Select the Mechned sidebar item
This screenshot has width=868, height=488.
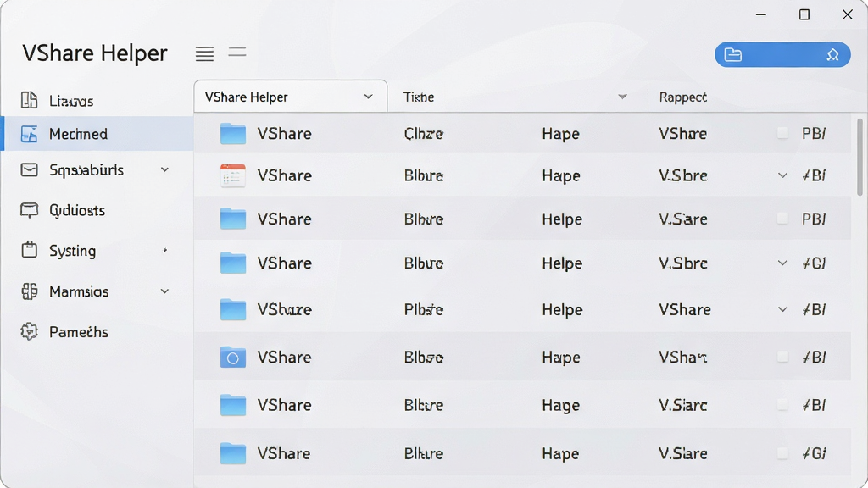click(97, 134)
